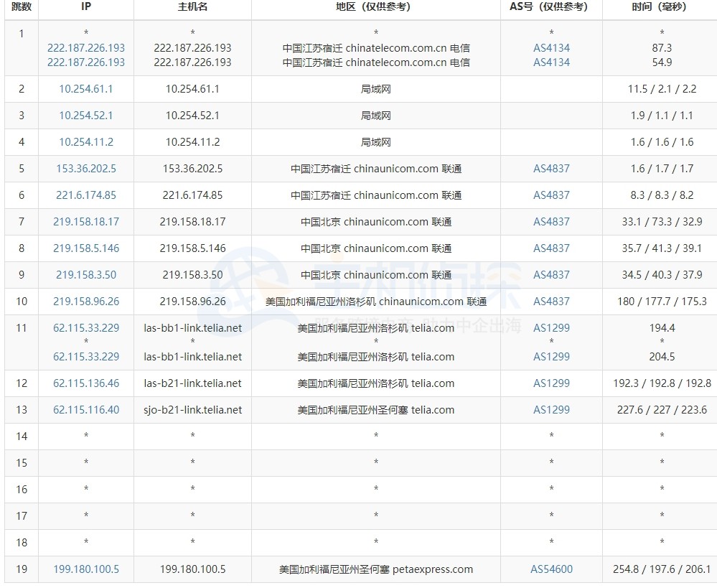Viewport: 717px width, 588px height.
Task: Select AS1299 link on hop 13
Action: [551, 410]
